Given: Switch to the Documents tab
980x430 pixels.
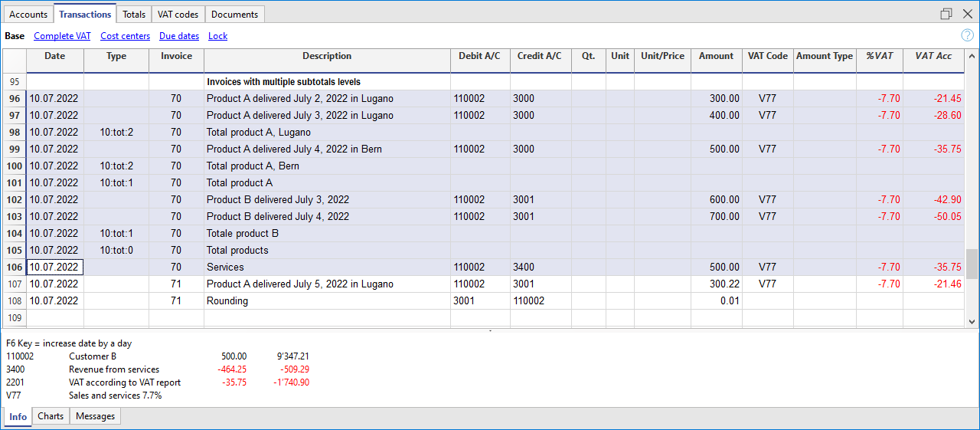Looking at the screenshot, I should point(235,14).
